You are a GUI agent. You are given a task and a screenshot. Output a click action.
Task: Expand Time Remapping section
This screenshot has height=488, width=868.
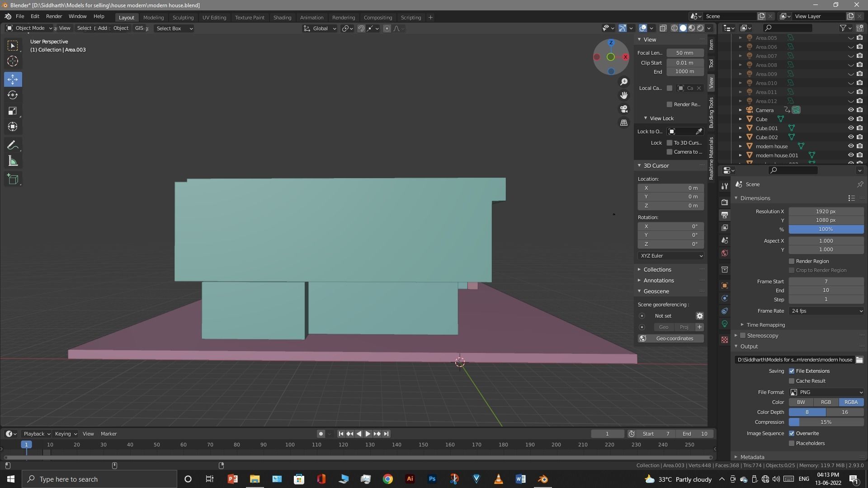[x=765, y=325]
